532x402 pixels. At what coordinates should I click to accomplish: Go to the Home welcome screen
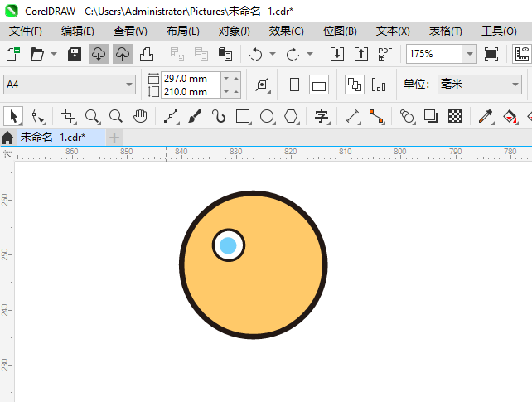click(7, 138)
